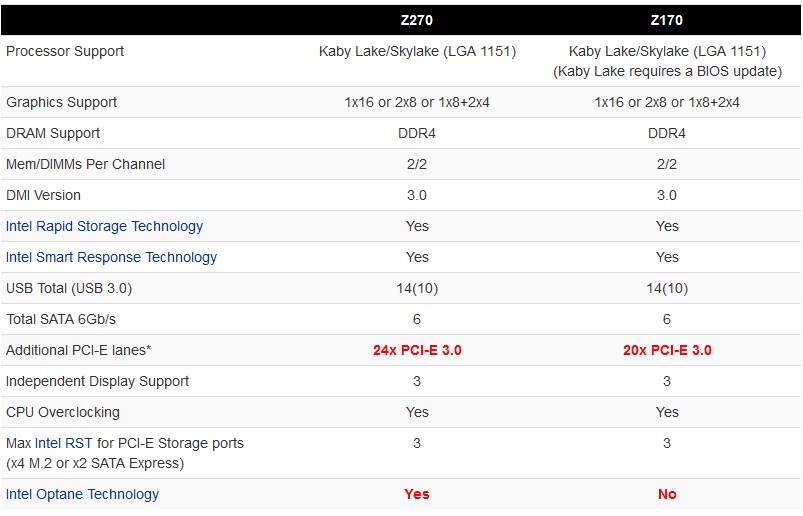Select the USB Total (USB 3.0) label
Screen dimensions: 803x516
click(x=69, y=288)
